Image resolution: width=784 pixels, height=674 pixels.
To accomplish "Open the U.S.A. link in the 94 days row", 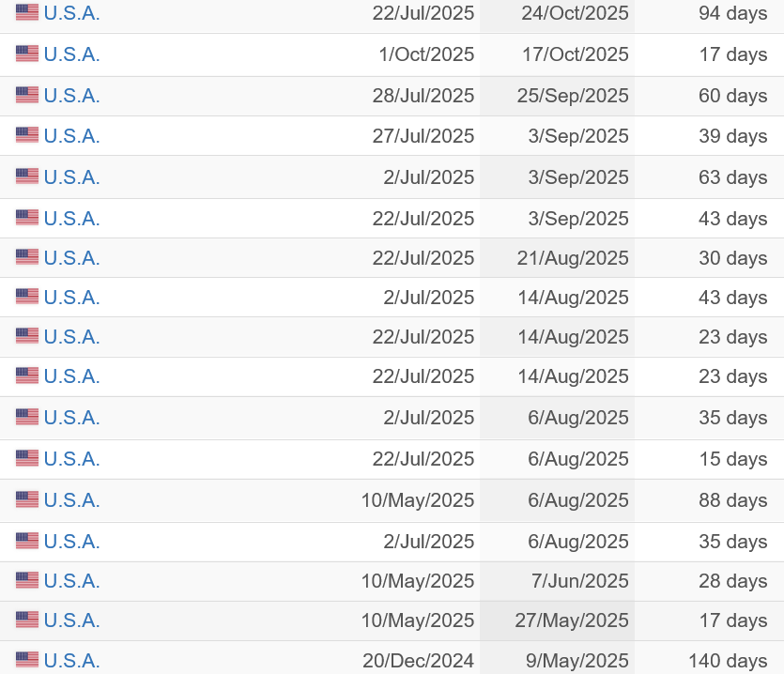I will 71,13.
